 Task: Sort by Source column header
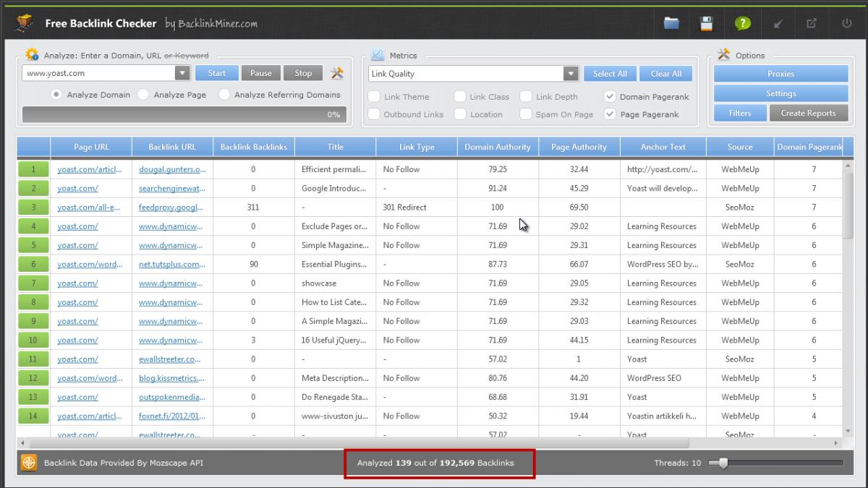[x=740, y=147]
